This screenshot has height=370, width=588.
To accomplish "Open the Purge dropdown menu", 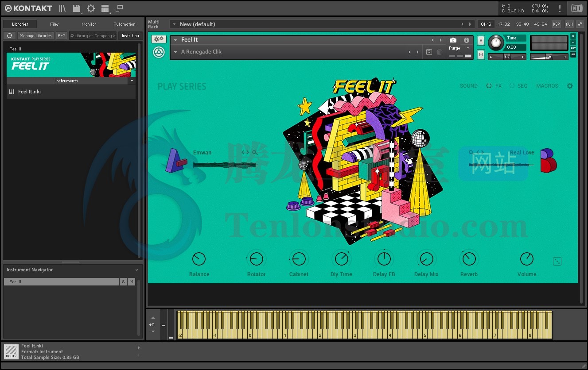I will pyautogui.click(x=460, y=48).
